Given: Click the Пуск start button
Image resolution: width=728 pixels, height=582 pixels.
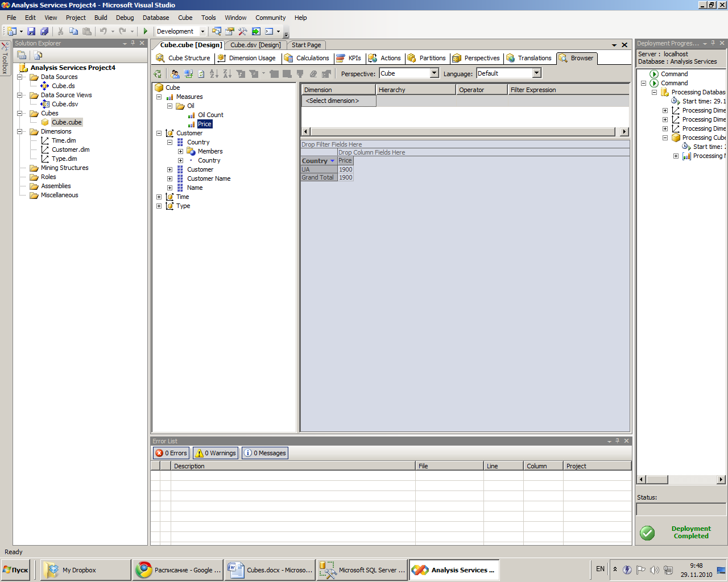Looking at the screenshot, I should point(16,569).
